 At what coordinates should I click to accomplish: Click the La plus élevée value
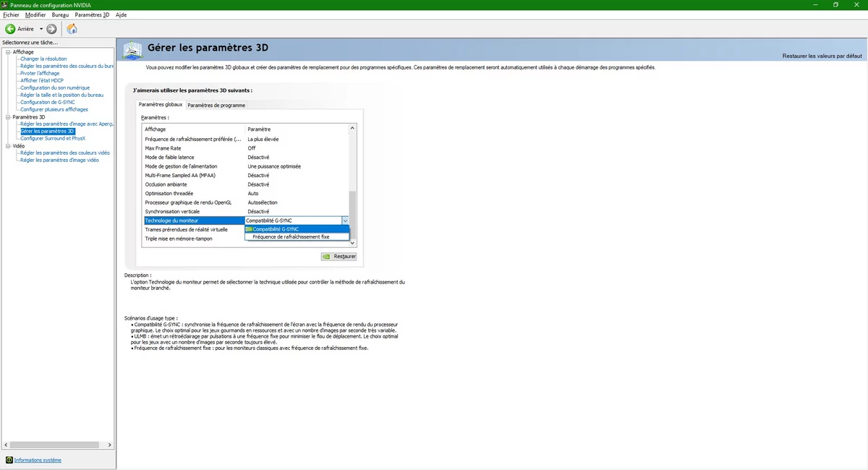pyautogui.click(x=263, y=139)
